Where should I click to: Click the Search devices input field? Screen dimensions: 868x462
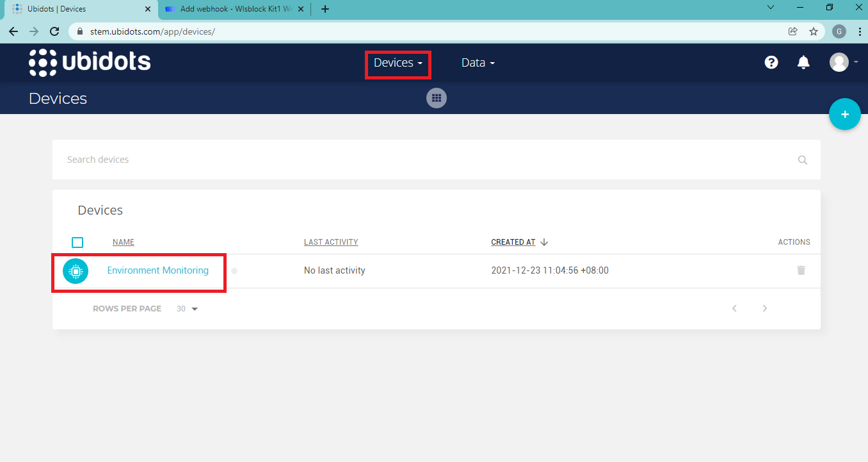click(x=422, y=160)
